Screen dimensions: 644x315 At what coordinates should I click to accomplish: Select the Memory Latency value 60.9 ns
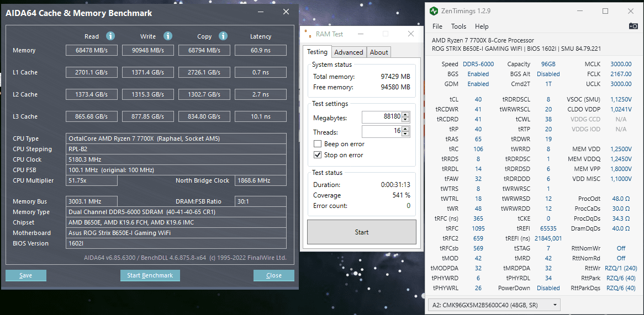point(260,50)
